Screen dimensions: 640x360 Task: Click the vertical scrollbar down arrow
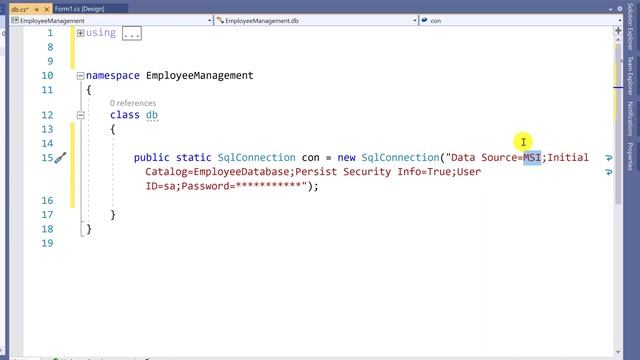click(x=618, y=352)
